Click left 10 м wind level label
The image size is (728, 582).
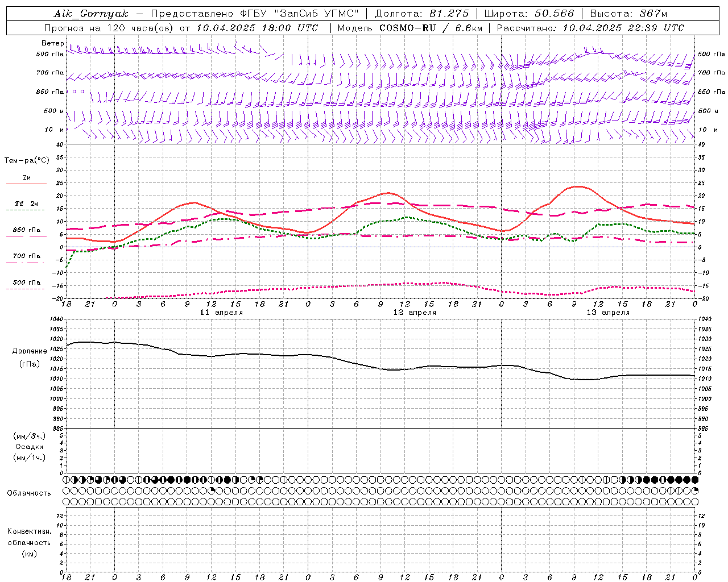[54, 130]
